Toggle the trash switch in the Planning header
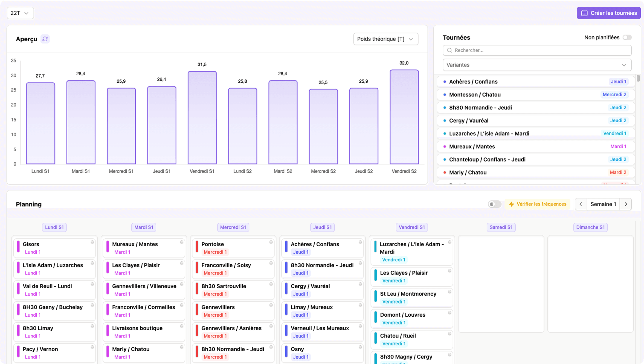Screen dimensions: 644x364 [494, 204]
